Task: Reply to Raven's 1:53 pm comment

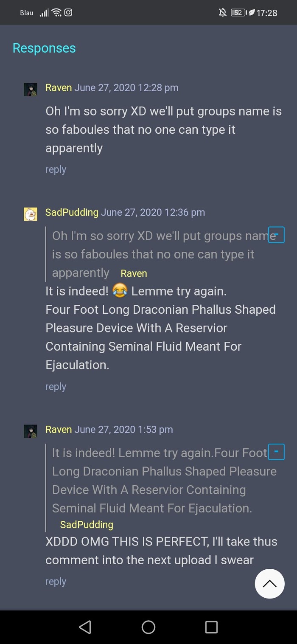Action: [x=56, y=582]
